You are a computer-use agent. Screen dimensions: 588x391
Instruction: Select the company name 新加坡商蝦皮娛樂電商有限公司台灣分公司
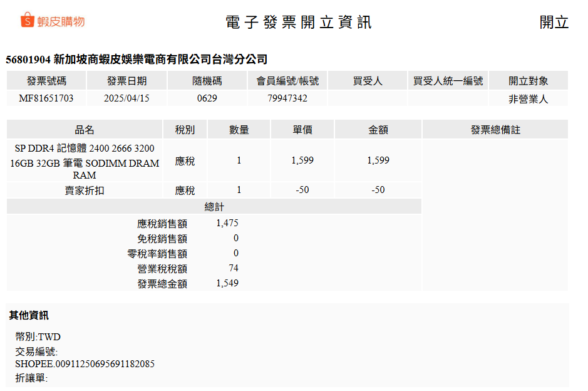[160, 60]
